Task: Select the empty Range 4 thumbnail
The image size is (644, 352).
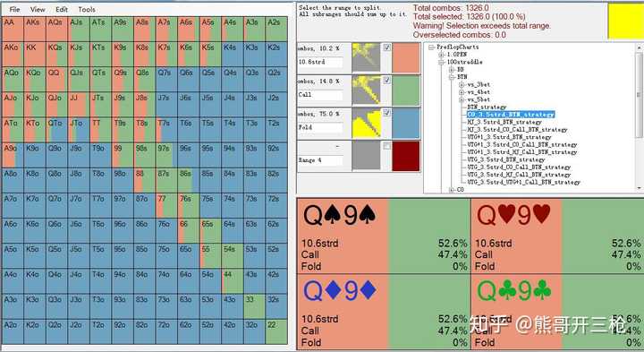Action: [x=367, y=156]
